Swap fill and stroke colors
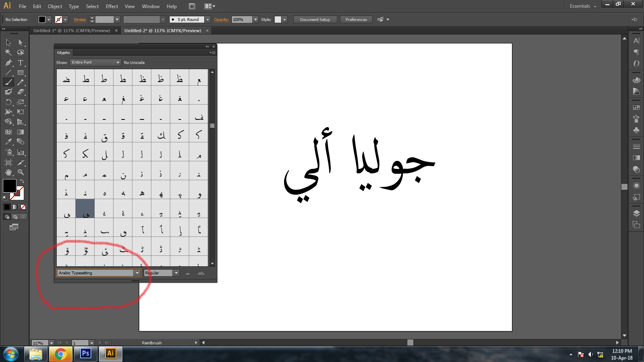Screen dimensions: 644x362 (x=23, y=181)
